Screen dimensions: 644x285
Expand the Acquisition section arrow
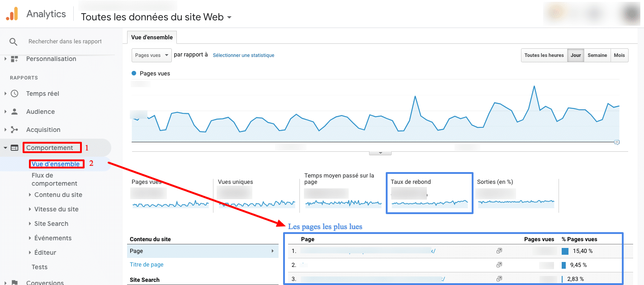[5, 130]
